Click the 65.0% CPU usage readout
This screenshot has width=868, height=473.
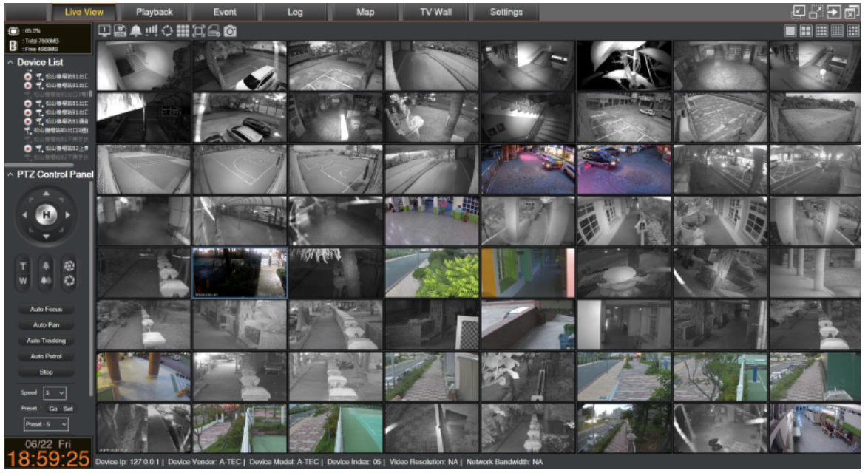[x=32, y=31]
